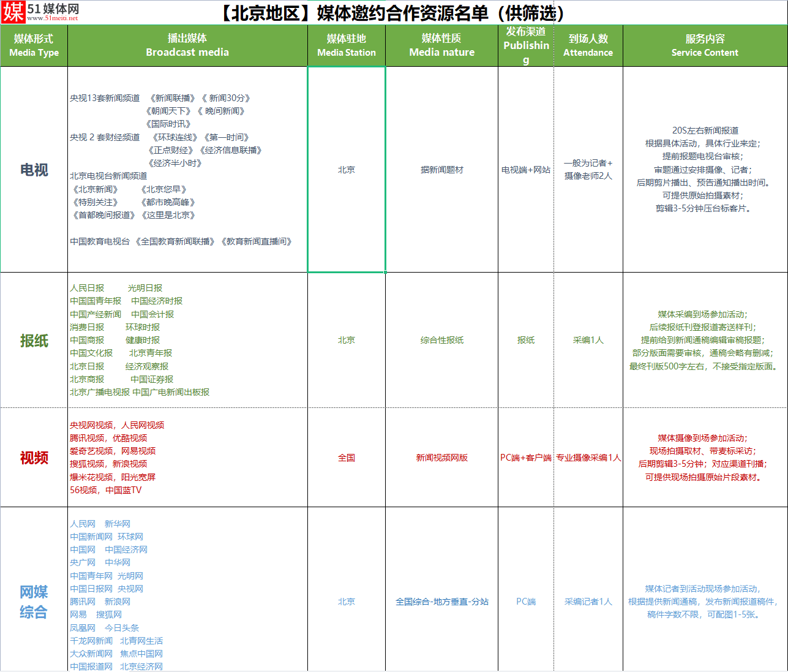The width and height of the screenshot is (788, 672).
Task: Click the highlighted 北京 cell in the 电视 row
Action: pyautogui.click(x=347, y=170)
